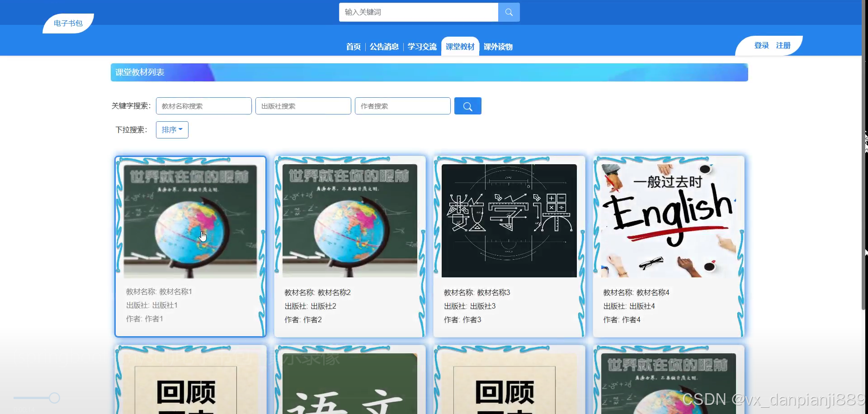Click the text 教材名称: 教材名称2
868x414 pixels.
point(318,293)
